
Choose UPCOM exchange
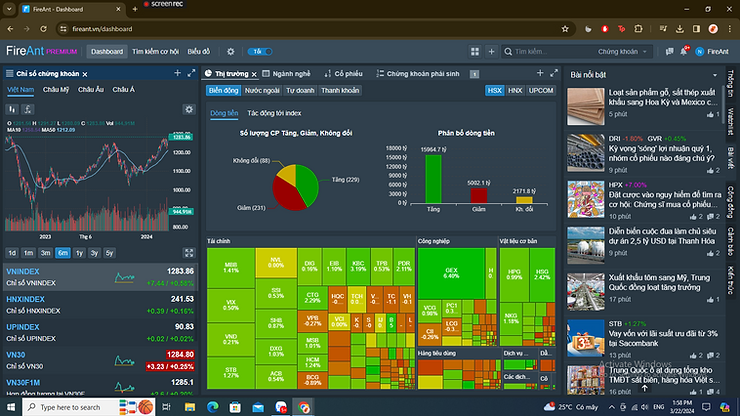click(541, 91)
